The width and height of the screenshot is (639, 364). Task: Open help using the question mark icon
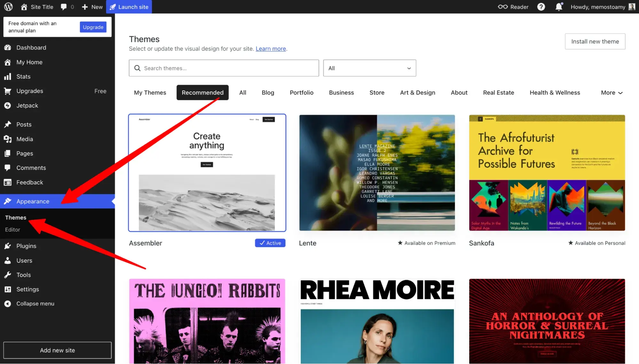[541, 7]
